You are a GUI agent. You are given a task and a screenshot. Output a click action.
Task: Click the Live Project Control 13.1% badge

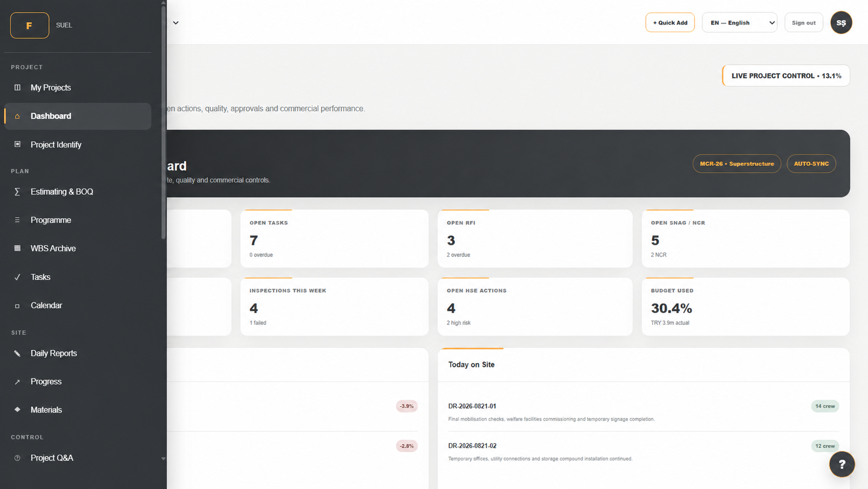point(786,76)
